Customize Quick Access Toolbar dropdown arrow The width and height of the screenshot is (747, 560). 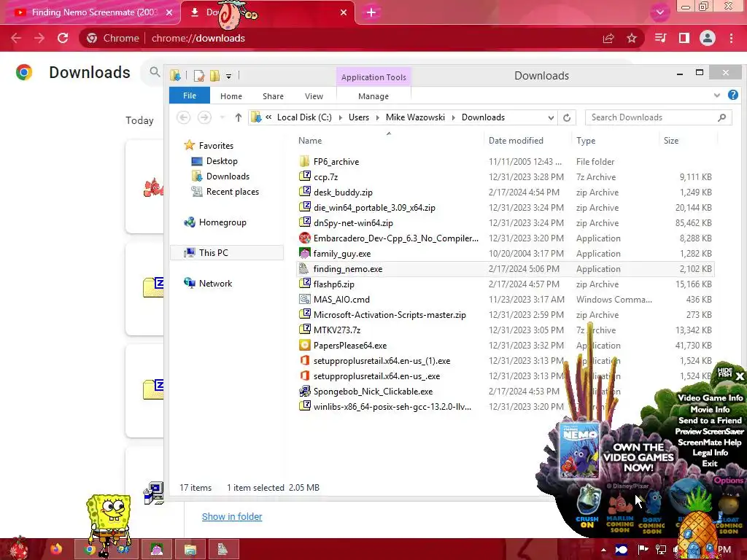(228, 76)
